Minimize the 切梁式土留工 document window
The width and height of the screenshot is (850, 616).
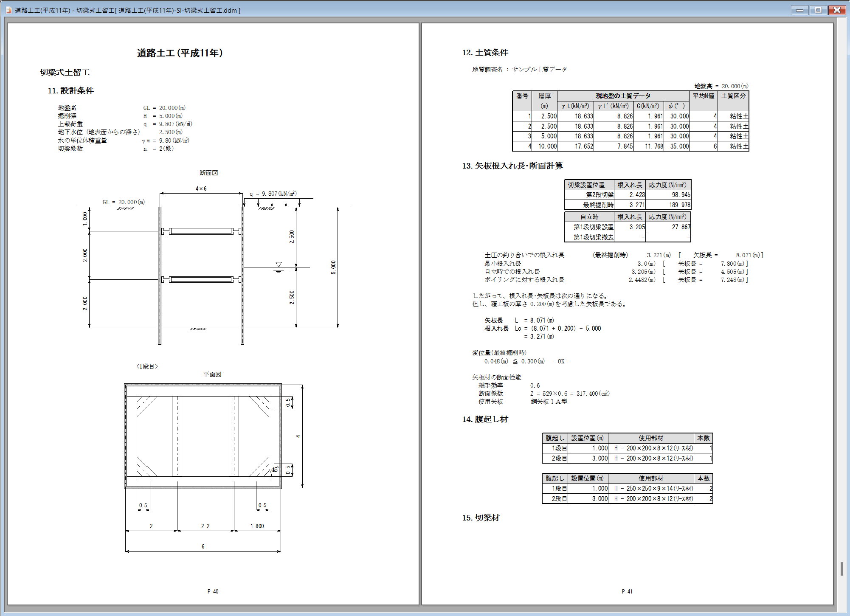tap(799, 10)
